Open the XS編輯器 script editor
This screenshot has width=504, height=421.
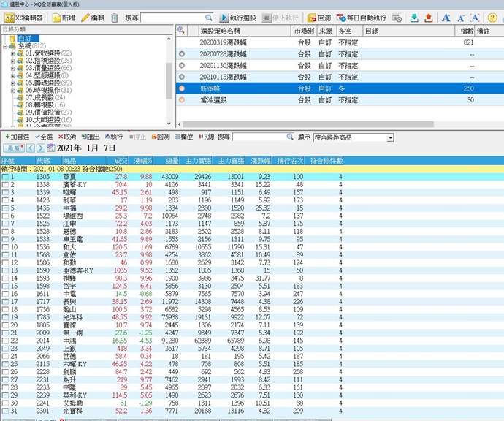(x=23, y=18)
